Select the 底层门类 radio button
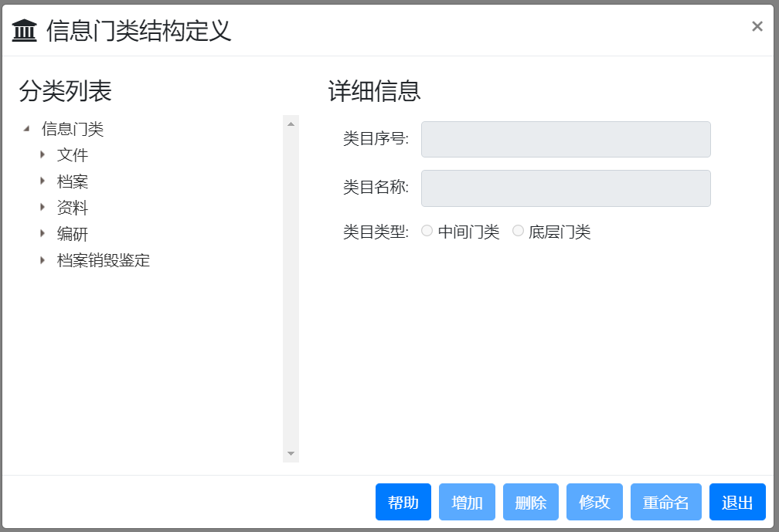The image size is (779, 532). click(x=518, y=231)
